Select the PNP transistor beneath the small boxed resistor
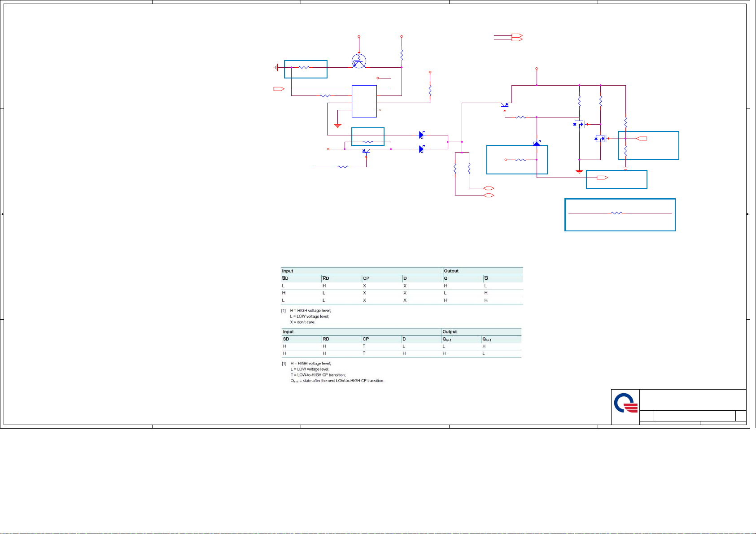756x534 pixels. pos(366,152)
